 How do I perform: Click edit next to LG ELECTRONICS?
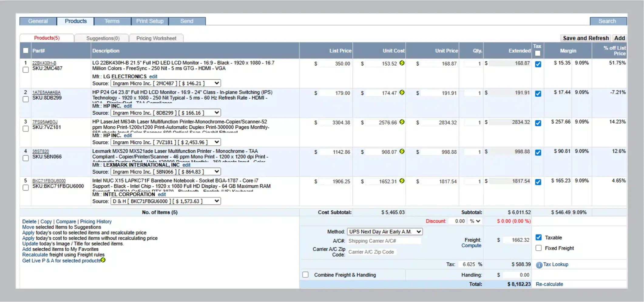tap(153, 77)
